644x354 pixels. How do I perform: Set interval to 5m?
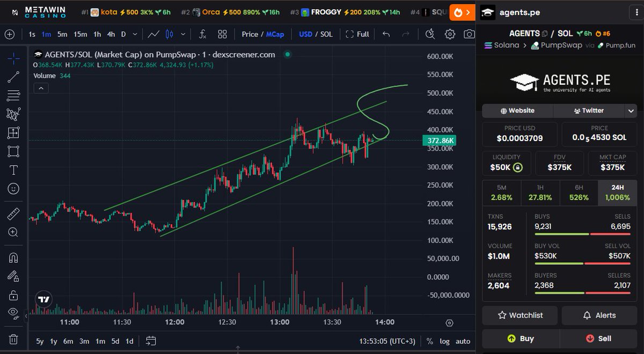point(62,34)
